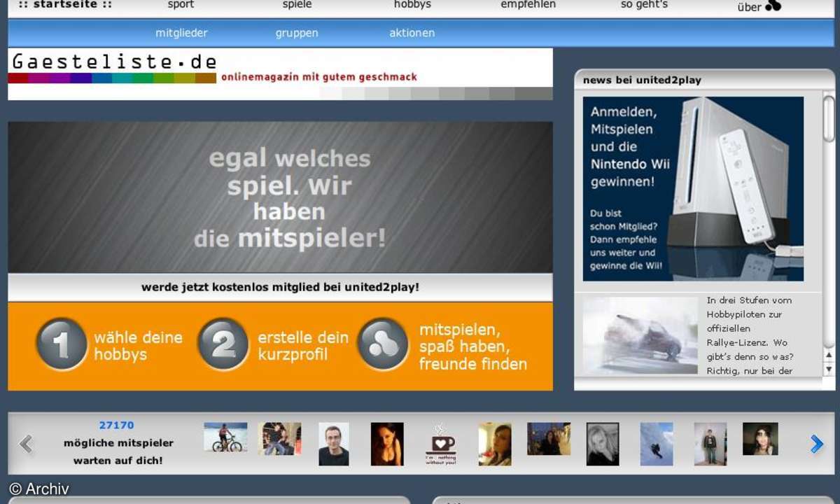Open the night group member photo

pos(549,439)
